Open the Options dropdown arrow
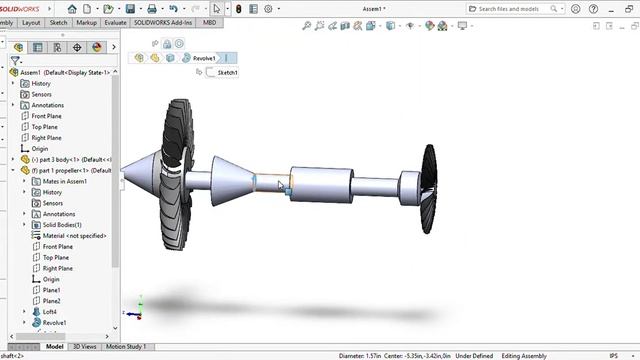This screenshot has width=640, height=360. (279, 9)
